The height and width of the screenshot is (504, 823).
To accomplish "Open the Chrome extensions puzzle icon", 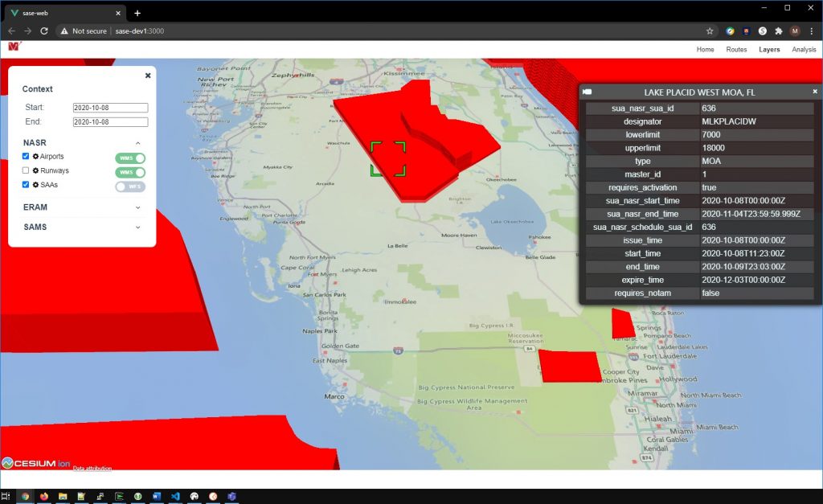I will click(x=779, y=31).
